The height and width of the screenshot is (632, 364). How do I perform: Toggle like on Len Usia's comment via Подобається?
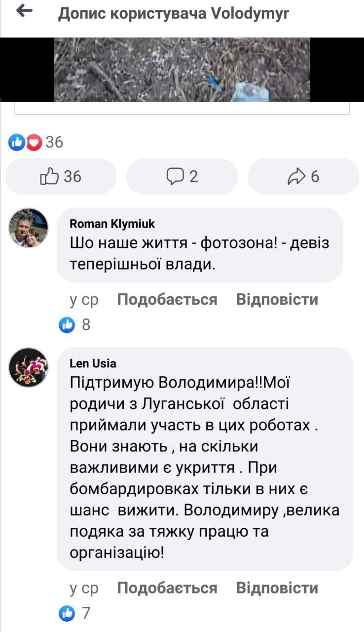tap(166, 589)
